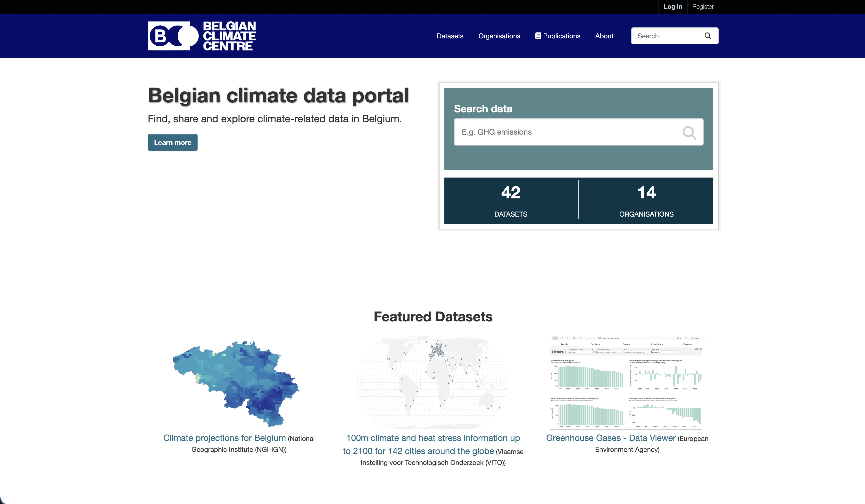This screenshot has height=504, width=865.
Task: Click the search icon inside the Search data box
Action: [x=690, y=132]
